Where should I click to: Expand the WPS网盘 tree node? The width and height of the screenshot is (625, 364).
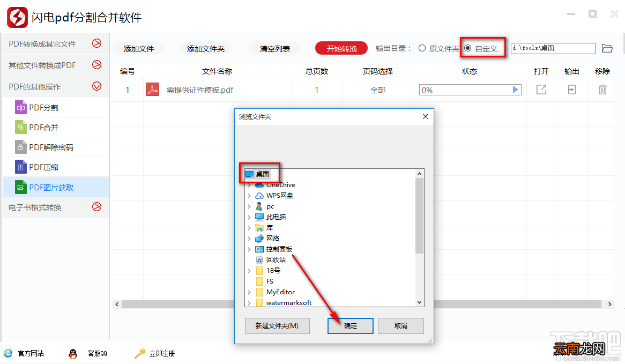(249, 195)
